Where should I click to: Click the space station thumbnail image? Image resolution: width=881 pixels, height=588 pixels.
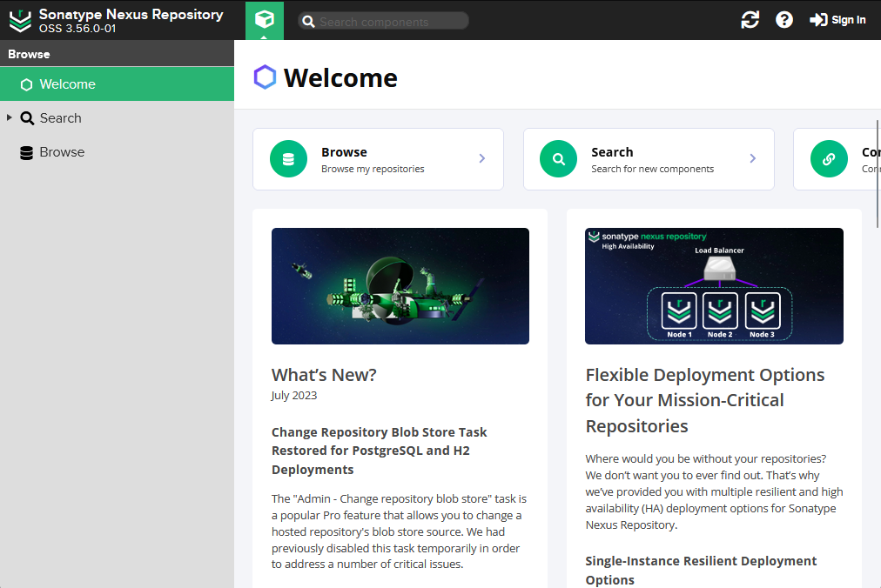click(400, 286)
